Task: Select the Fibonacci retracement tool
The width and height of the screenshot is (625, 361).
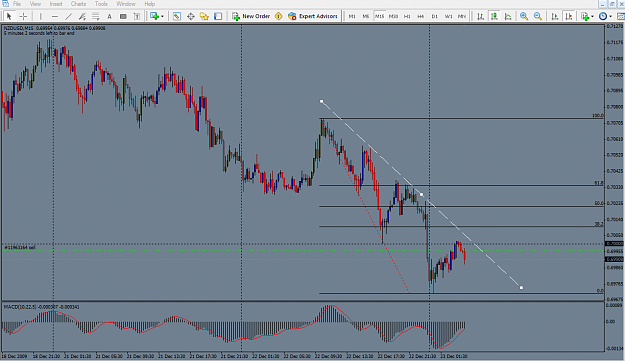Action: (96, 16)
